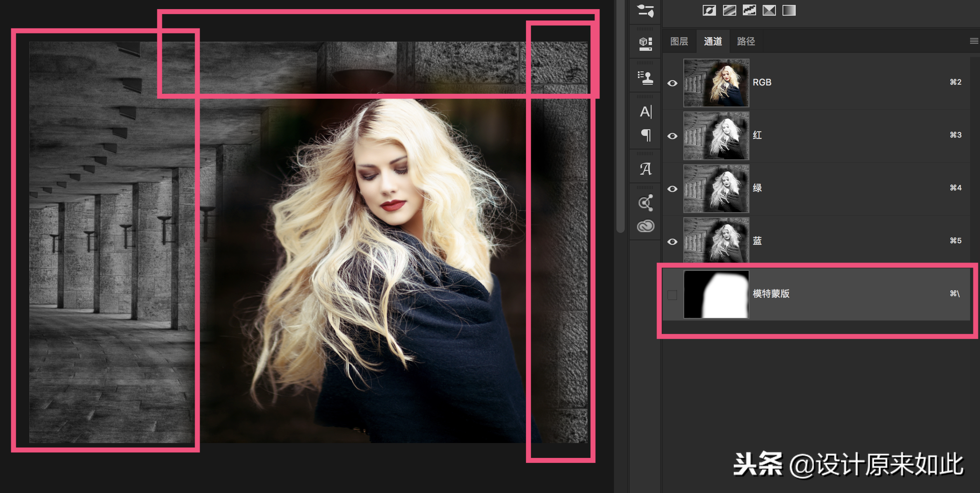Show the 模特蒙版 alpha channel
Image resolution: width=980 pixels, height=493 pixels.
click(672, 295)
